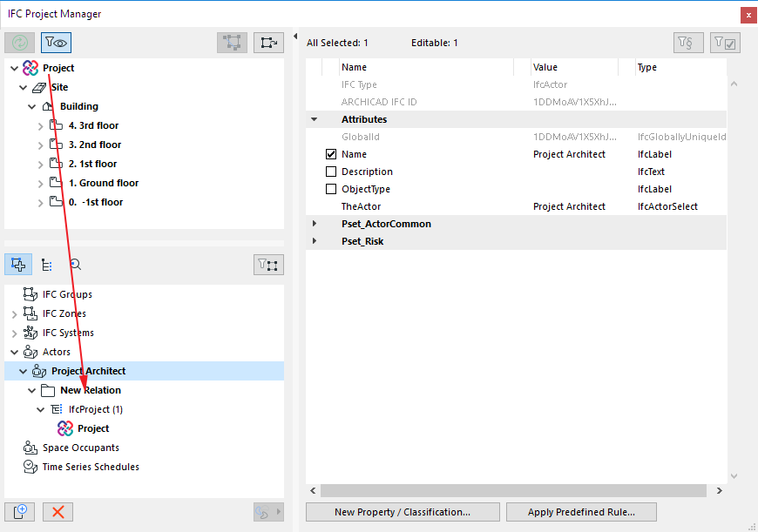Expand the Pset_ActorCommon group

point(315,224)
